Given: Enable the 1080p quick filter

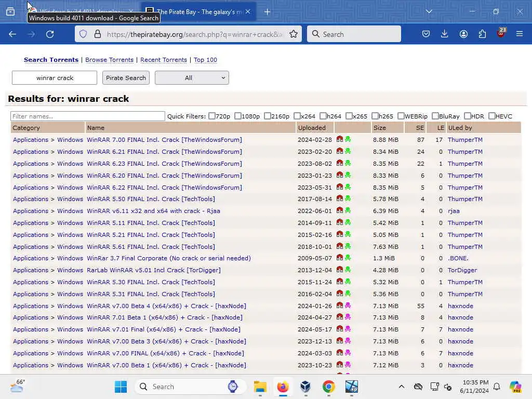Looking at the screenshot, I should (238, 116).
